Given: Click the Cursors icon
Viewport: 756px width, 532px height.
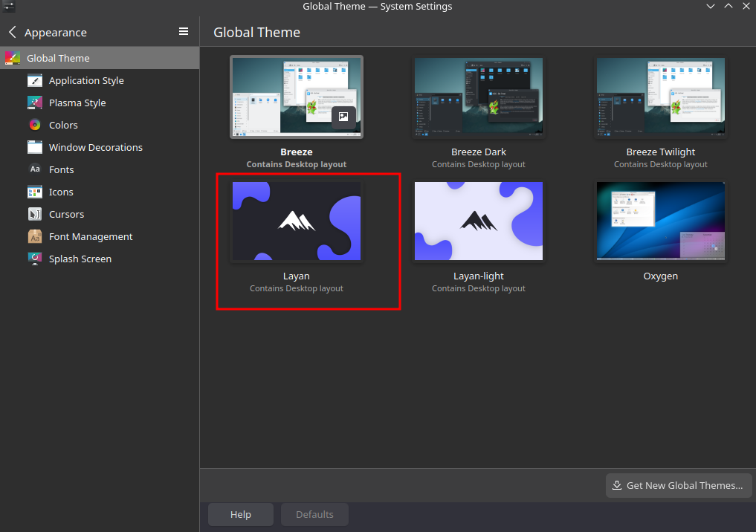Looking at the screenshot, I should [x=35, y=214].
